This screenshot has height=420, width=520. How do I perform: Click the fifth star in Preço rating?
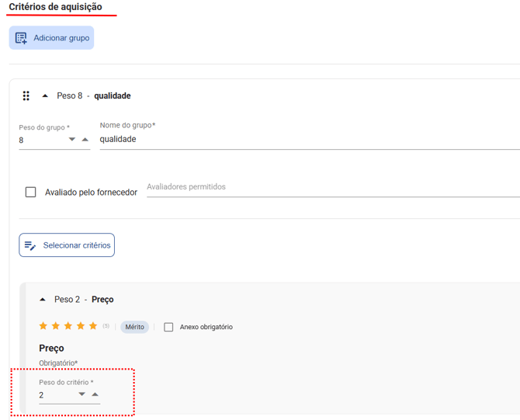tap(93, 326)
